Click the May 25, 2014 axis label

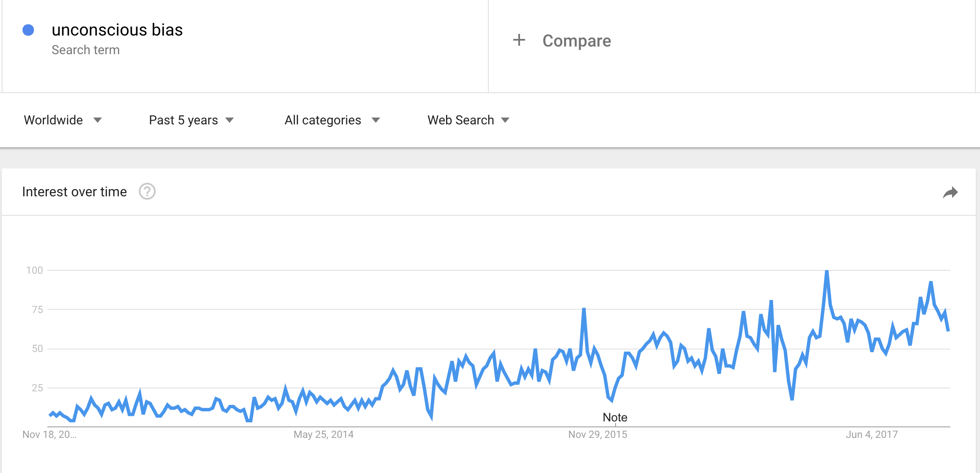click(323, 434)
